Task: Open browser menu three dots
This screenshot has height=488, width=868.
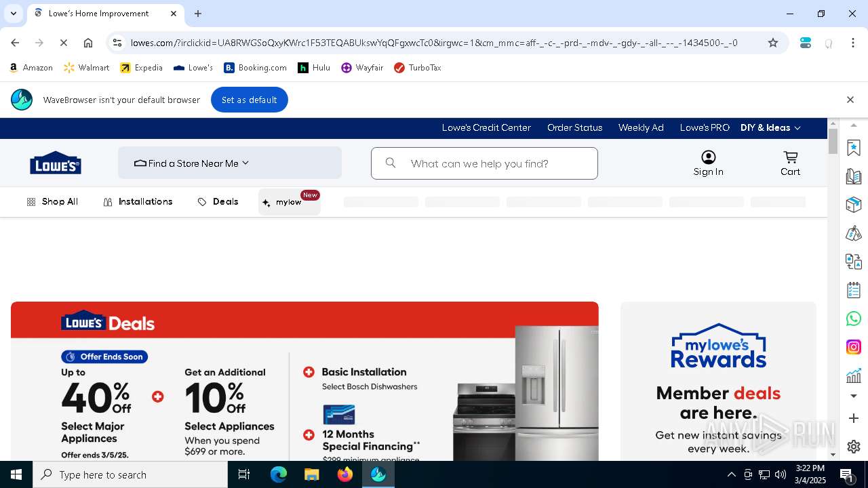Action: pyautogui.click(x=853, y=43)
